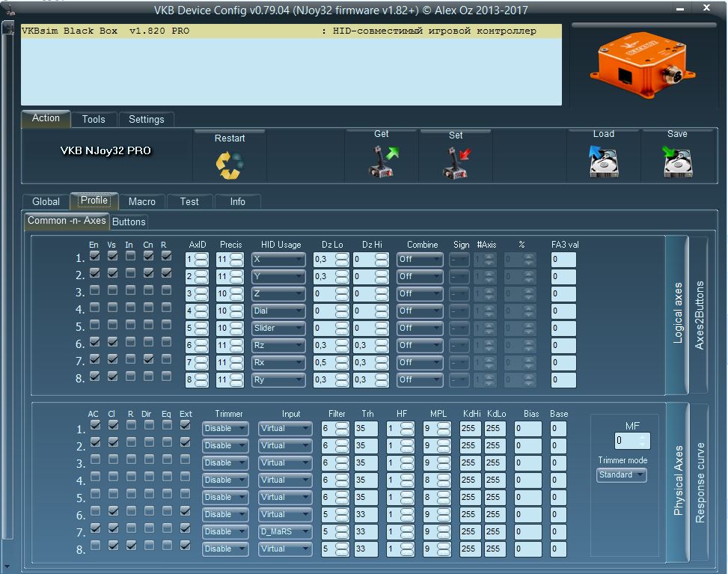Minimize the VKB Device Config window

[x=679, y=9]
